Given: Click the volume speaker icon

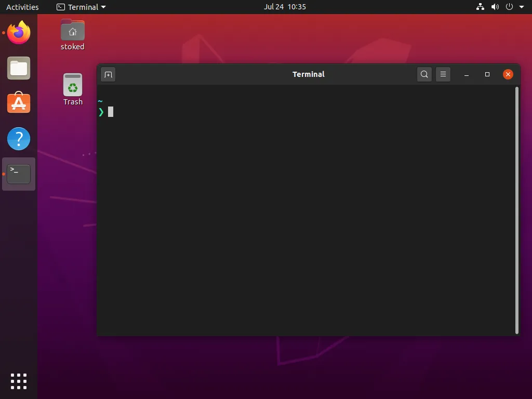Looking at the screenshot, I should tap(495, 7).
